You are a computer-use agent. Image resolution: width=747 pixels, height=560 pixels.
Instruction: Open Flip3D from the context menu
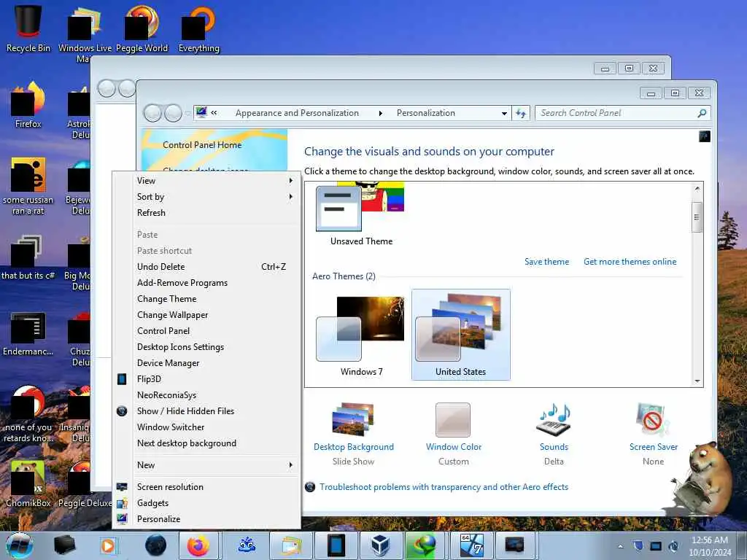click(206, 379)
